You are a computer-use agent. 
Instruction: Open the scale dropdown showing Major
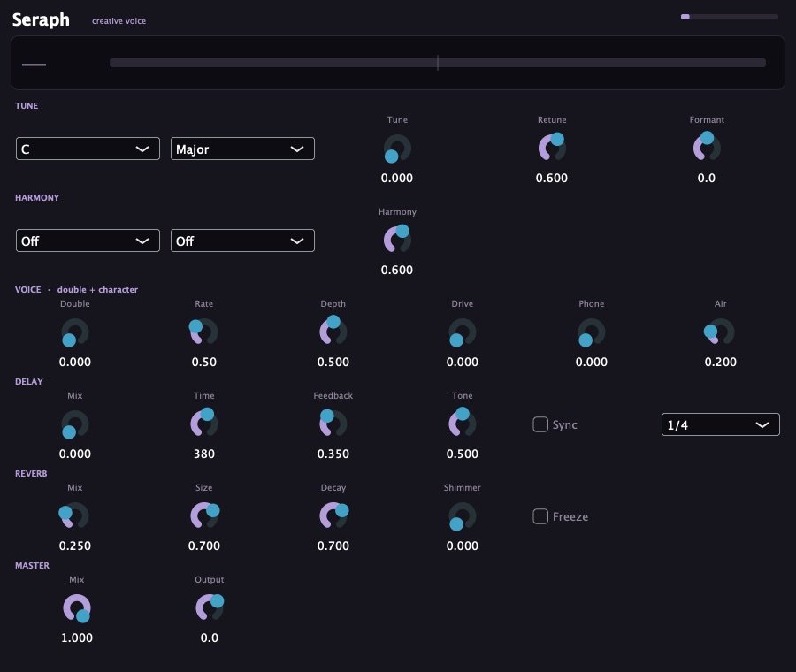pos(242,149)
